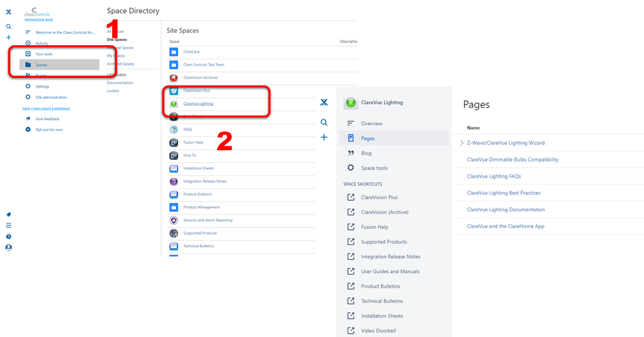Open Blog in the ClareVue Lighting sidebar
Viewport: 644px width, 337px height.
click(x=366, y=153)
